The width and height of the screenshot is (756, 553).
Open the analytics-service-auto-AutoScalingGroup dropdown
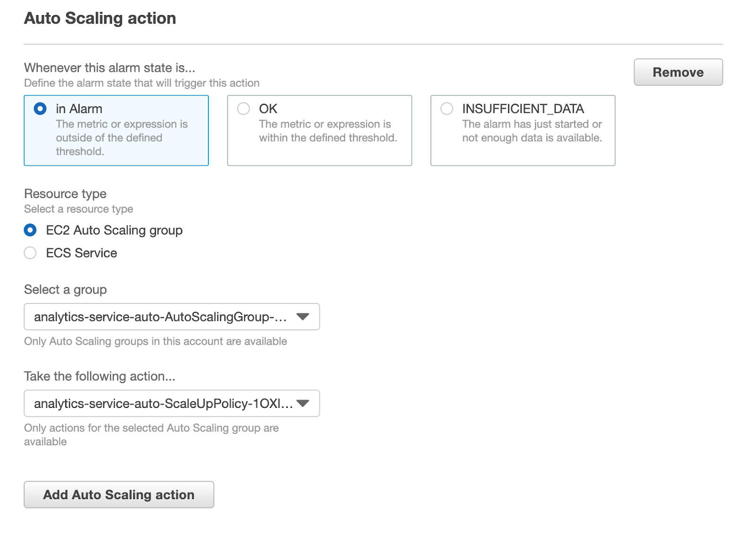[161, 317]
